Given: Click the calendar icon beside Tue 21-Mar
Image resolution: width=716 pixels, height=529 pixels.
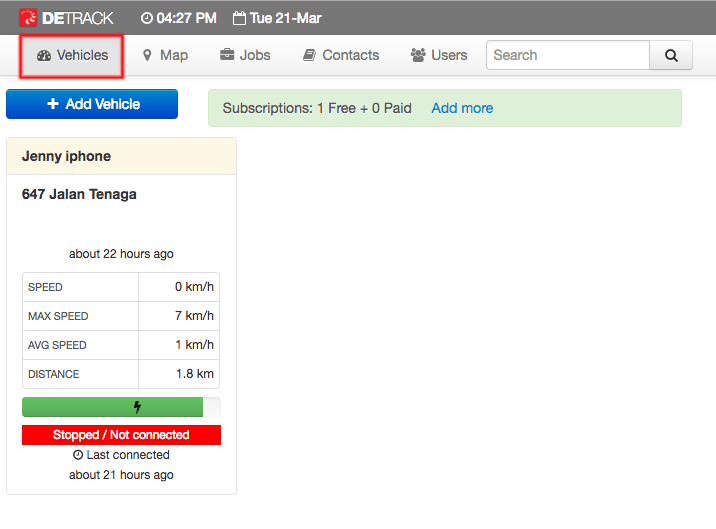Looking at the screenshot, I should tap(239, 18).
